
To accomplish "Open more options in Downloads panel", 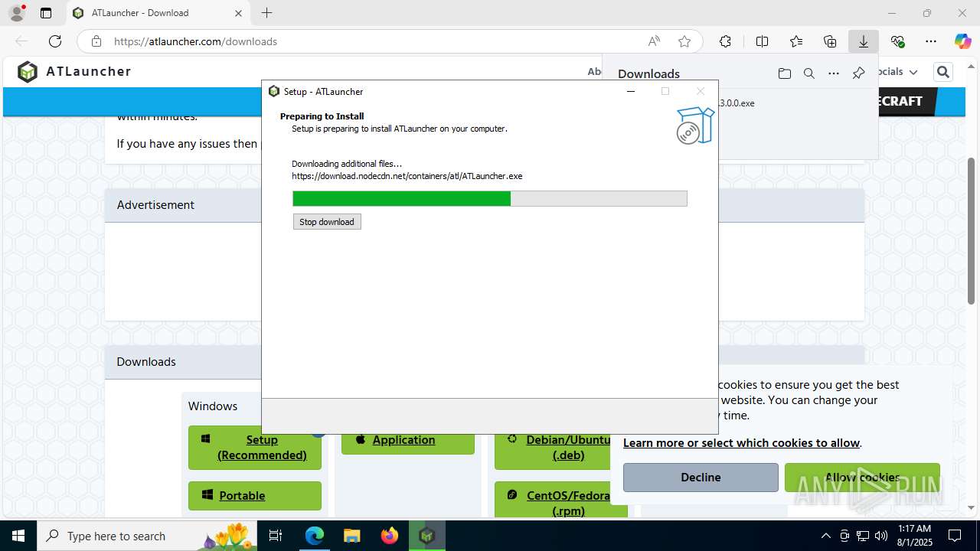I will [x=833, y=73].
